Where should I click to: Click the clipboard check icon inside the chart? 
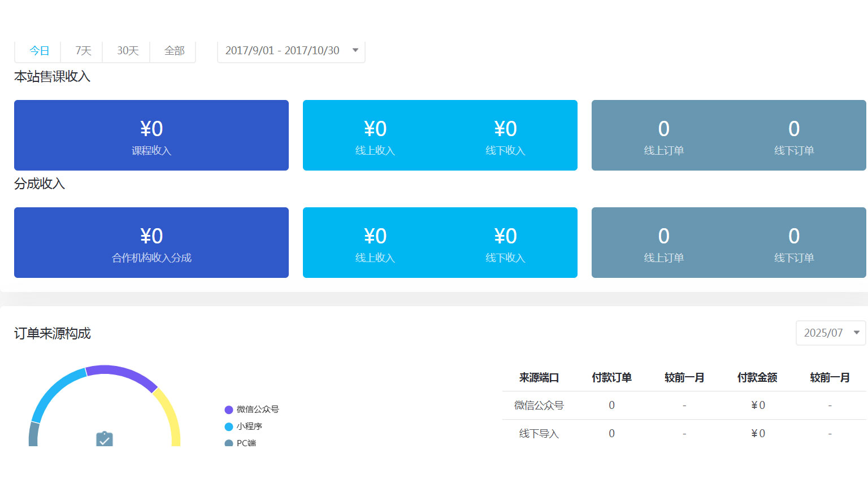(x=105, y=439)
